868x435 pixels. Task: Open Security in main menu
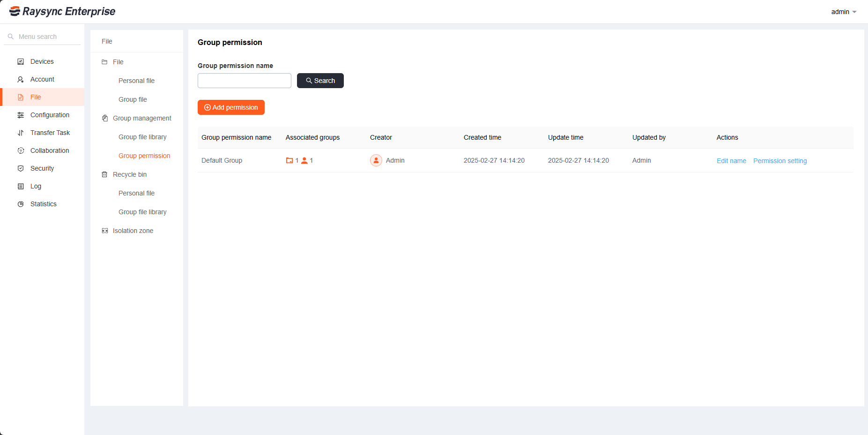pyautogui.click(x=42, y=168)
